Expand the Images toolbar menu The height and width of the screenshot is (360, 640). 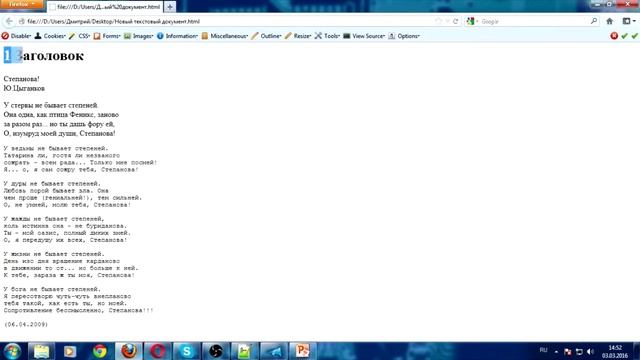(138, 36)
